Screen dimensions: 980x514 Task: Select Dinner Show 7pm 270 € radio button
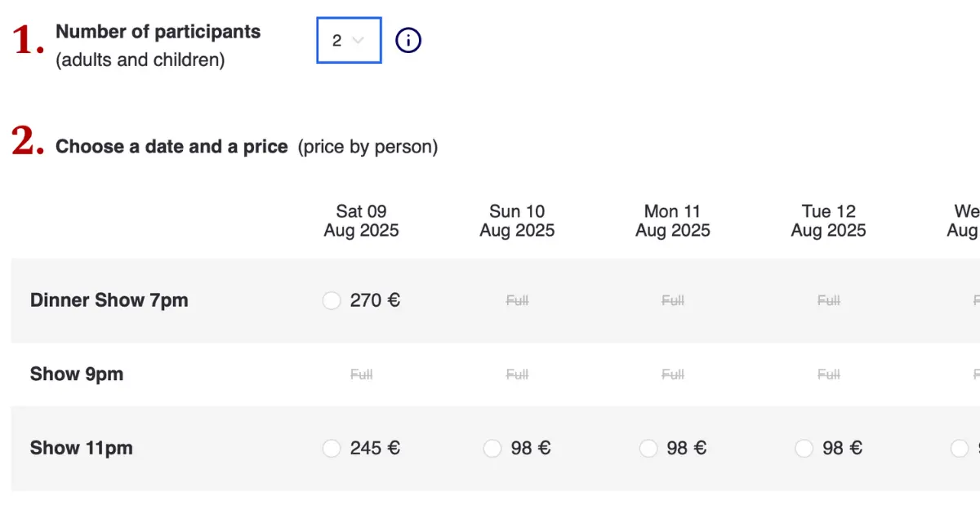click(x=331, y=301)
